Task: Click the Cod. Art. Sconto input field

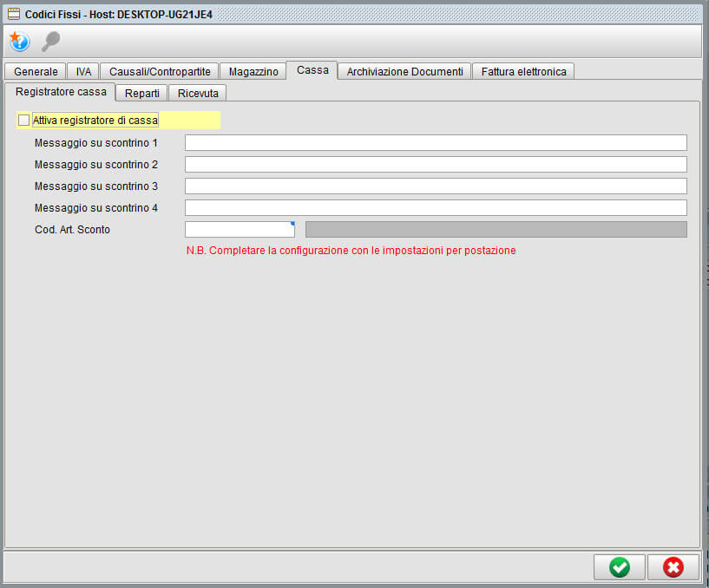Action: click(239, 230)
